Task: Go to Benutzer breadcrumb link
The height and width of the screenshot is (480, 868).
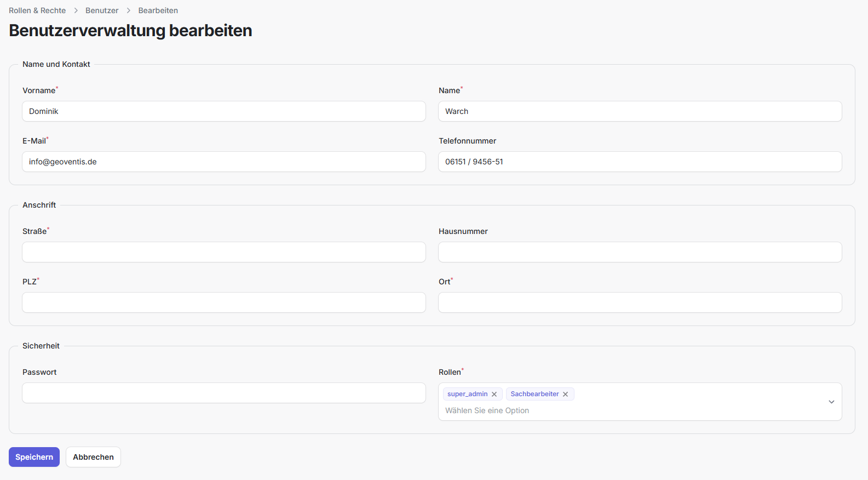Action: (102, 10)
